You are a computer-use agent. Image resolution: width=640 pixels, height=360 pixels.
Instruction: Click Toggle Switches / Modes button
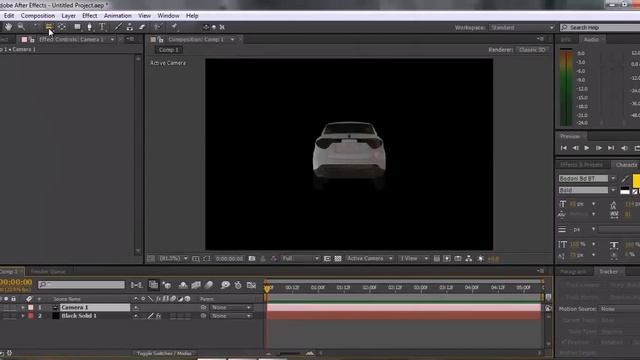[164, 353]
